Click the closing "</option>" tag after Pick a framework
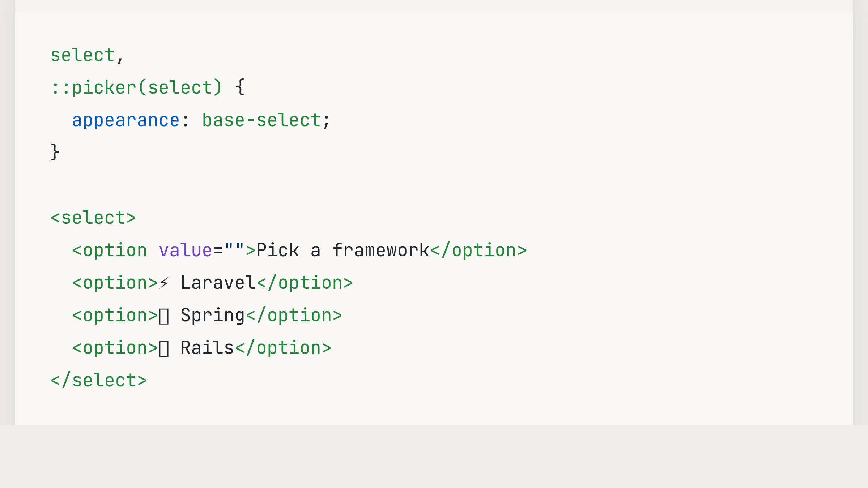Viewport: 868px width, 488px height. coord(478,250)
